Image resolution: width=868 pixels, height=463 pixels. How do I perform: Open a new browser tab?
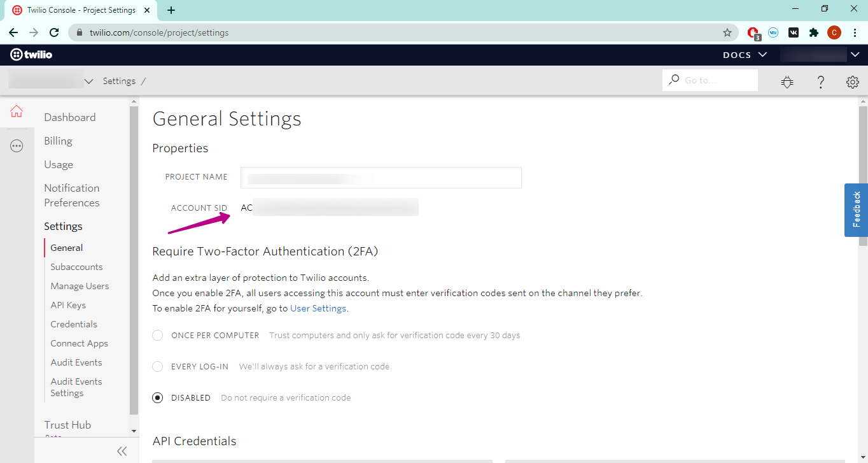(171, 10)
